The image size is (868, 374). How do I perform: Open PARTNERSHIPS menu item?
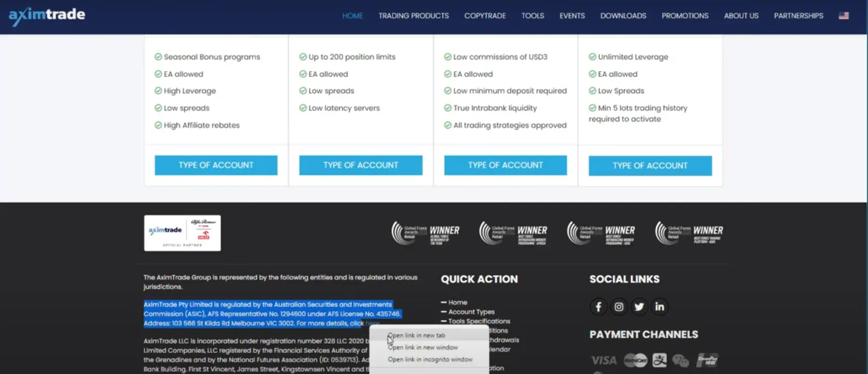(x=799, y=16)
